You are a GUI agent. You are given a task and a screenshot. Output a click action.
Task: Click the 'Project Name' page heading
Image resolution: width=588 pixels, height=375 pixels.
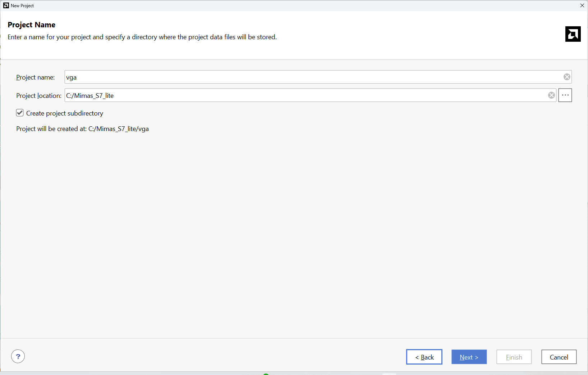point(32,25)
